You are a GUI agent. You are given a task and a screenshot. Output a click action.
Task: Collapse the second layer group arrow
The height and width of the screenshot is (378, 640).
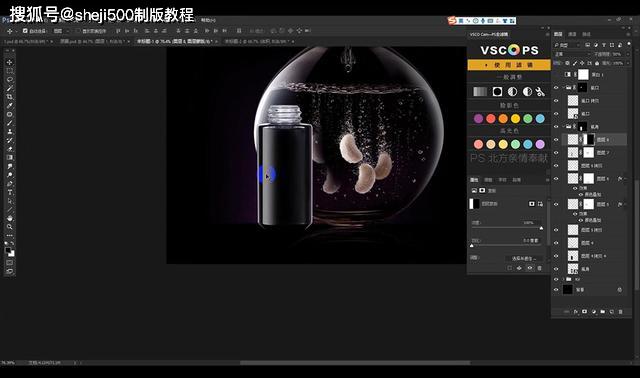click(564, 127)
